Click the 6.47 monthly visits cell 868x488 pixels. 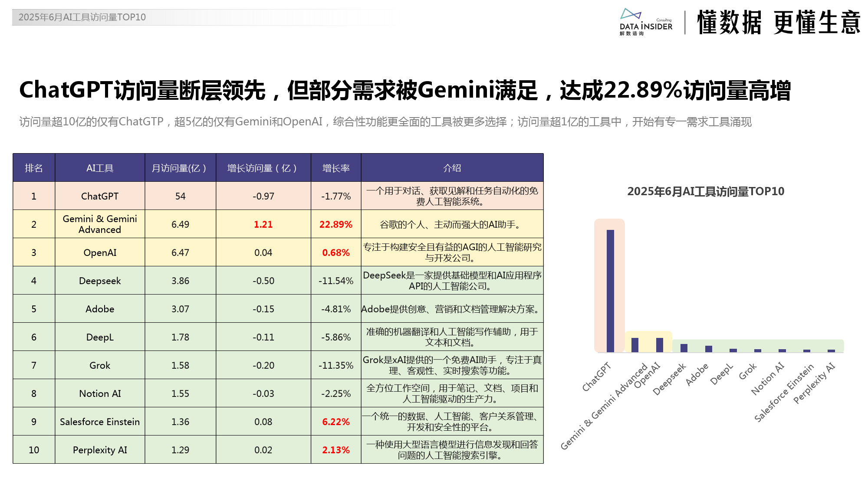[x=180, y=252]
